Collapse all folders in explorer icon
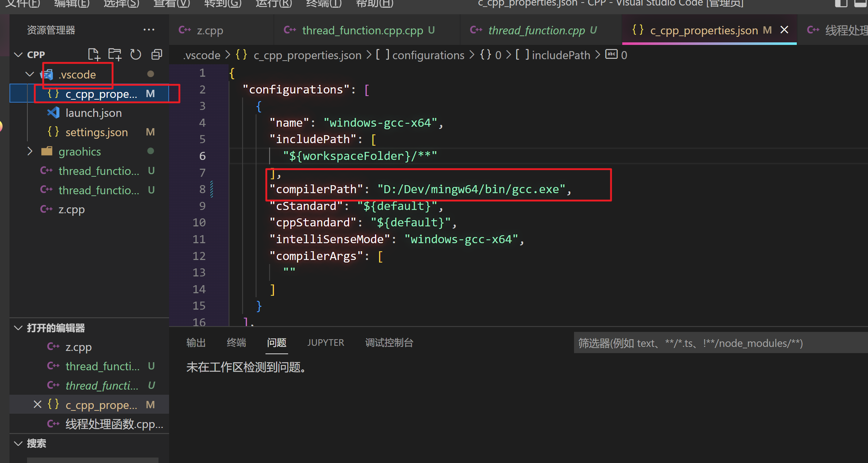Screen dimensions: 868x463 click(157, 54)
